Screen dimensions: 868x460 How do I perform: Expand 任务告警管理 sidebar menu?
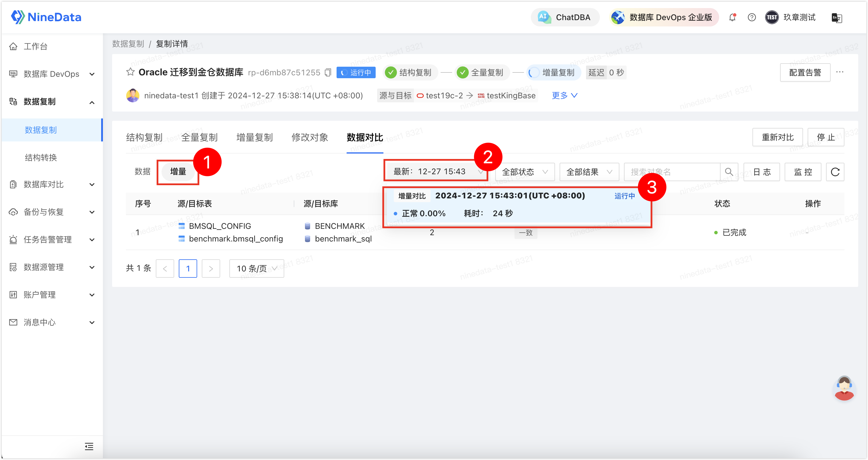tap(52, 239)
